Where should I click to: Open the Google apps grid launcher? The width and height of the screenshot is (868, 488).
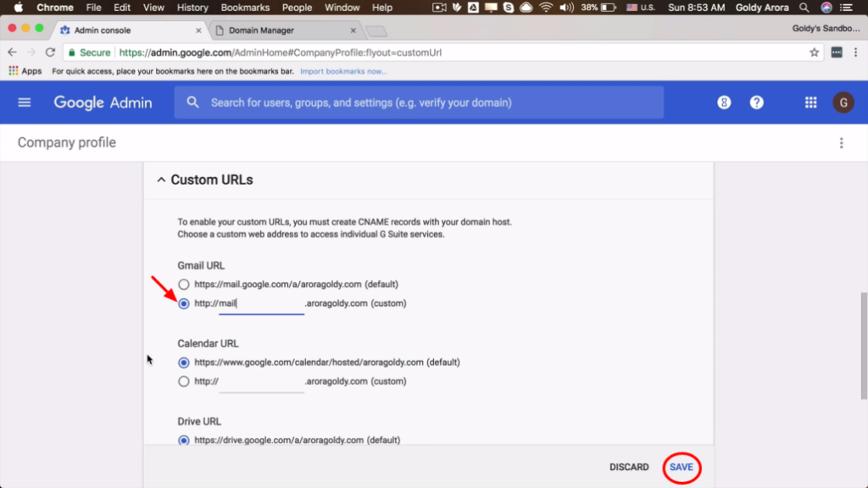point(810,102)
